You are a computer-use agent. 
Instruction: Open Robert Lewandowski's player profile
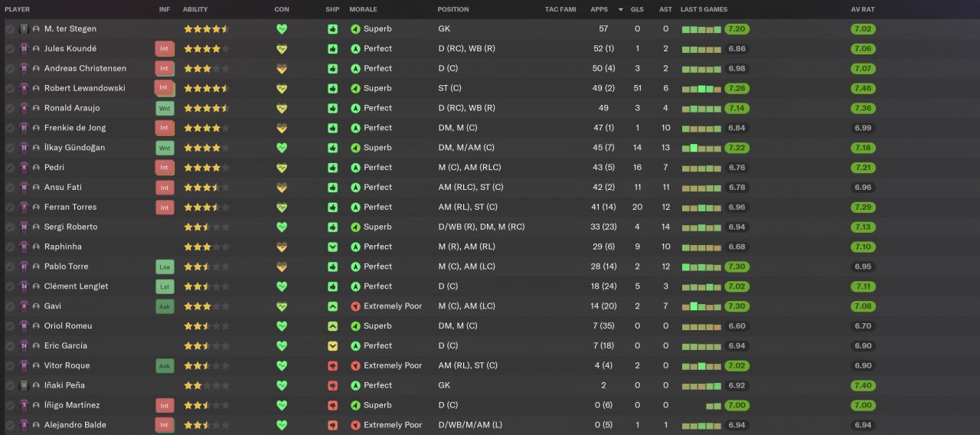(84, 88)
